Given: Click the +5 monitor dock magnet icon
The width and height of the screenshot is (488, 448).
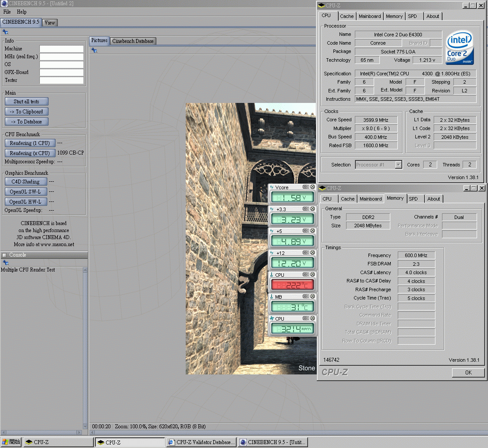Looking at the screenshot, I should [x=306, y=230].
